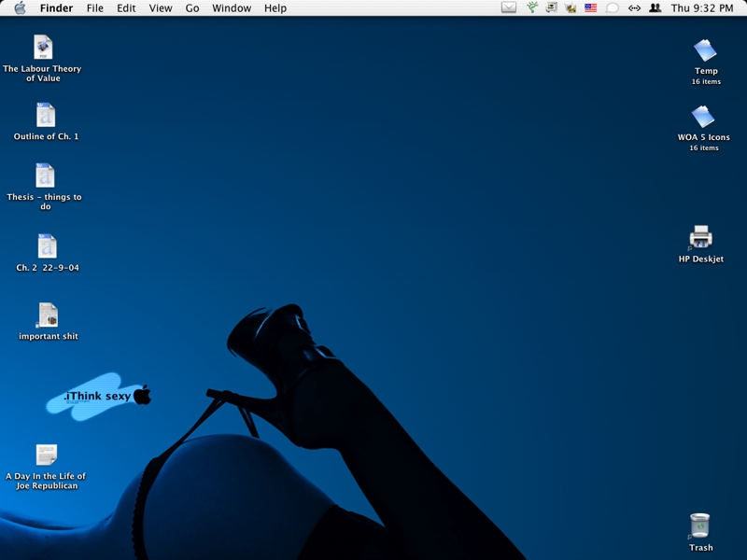
Task: Select the important shit file icon
Action: (48, 315)
